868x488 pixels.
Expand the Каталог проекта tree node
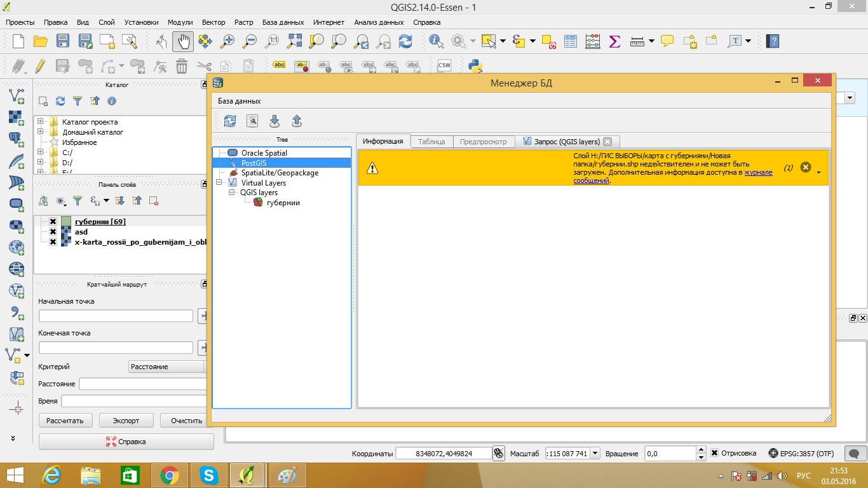pyautogui.click(x=41, y=122)
